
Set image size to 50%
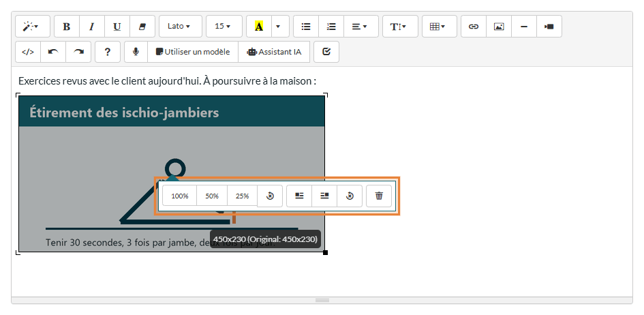coord(212,196)
